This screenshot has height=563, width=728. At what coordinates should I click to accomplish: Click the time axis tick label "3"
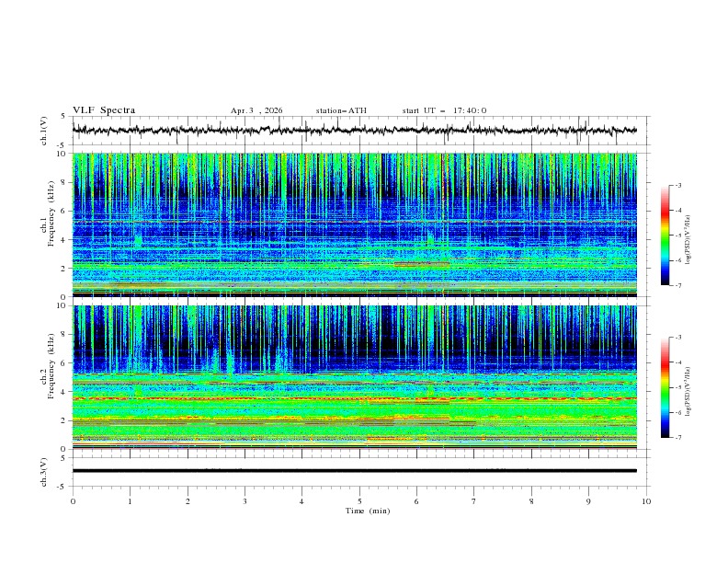[245, 501]
